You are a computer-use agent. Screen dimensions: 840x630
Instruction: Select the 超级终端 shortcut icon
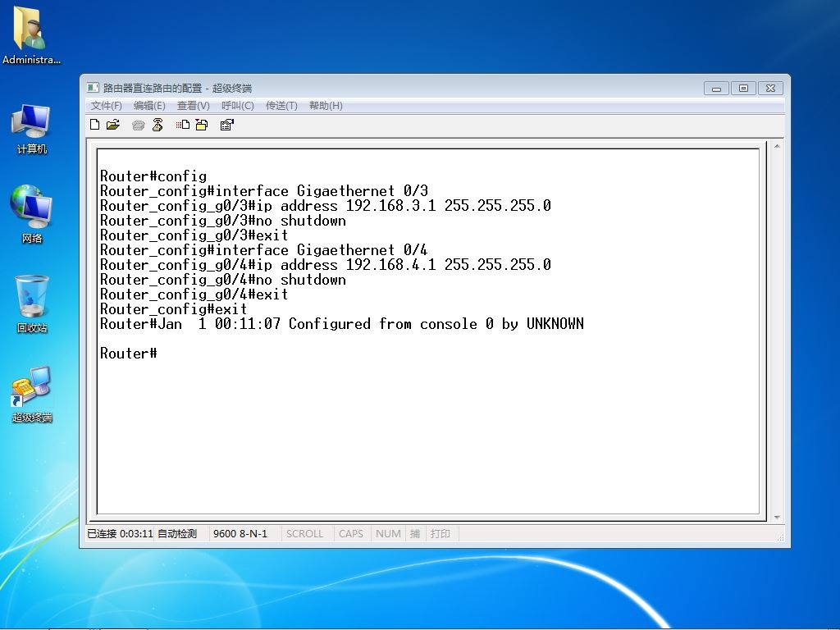pyautogui.click(x=32, y=395)
